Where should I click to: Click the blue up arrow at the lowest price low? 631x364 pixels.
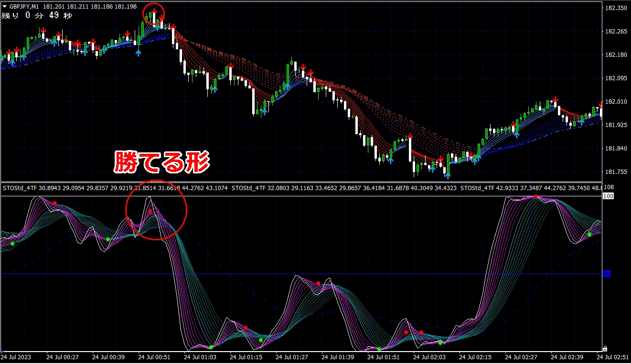click(448, 176)
